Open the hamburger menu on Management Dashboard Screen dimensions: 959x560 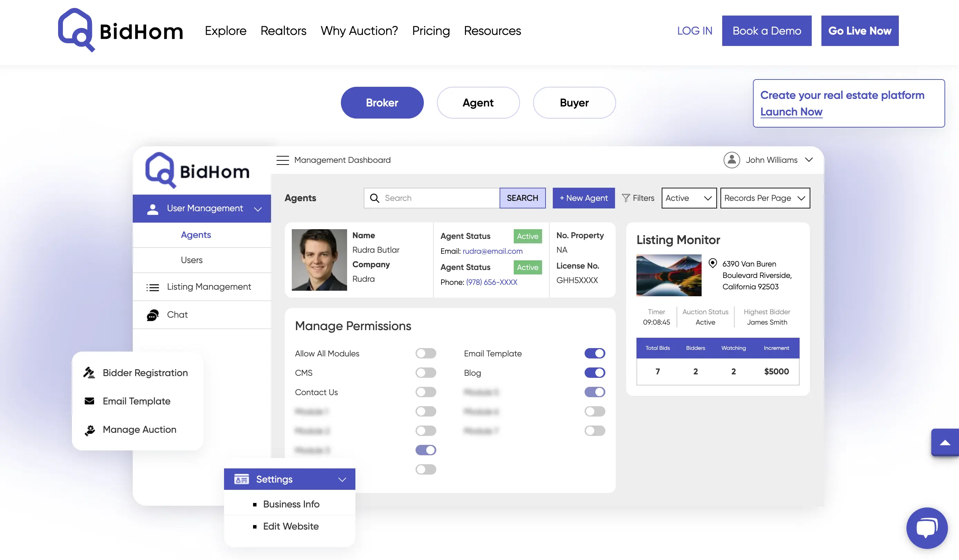point(283,160)
